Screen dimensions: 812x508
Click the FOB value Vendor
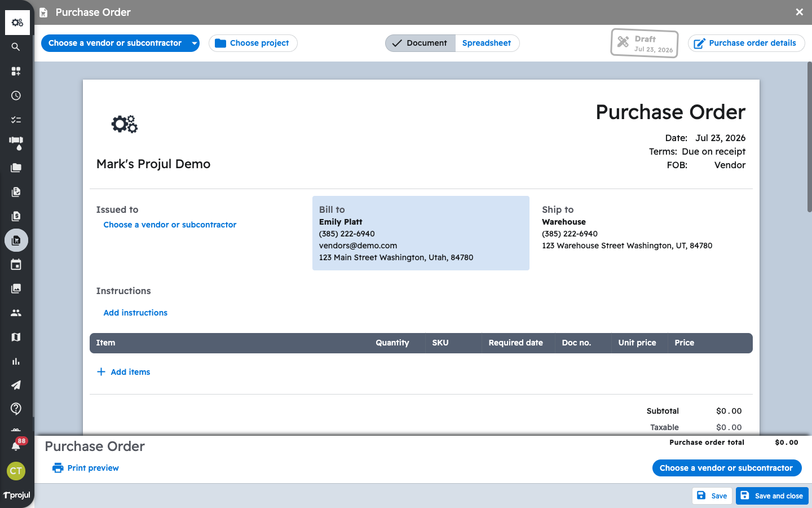(730, 165)
